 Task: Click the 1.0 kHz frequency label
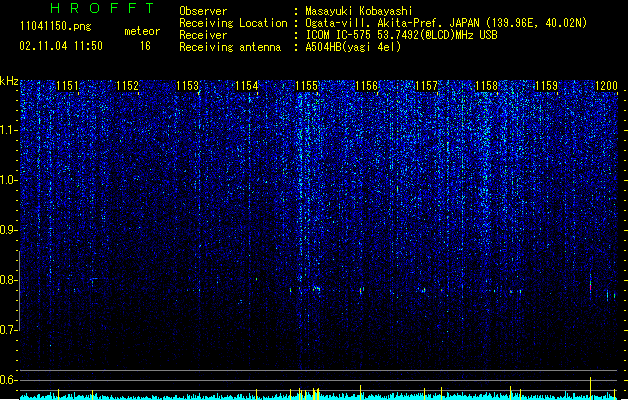tap(8, 180)
